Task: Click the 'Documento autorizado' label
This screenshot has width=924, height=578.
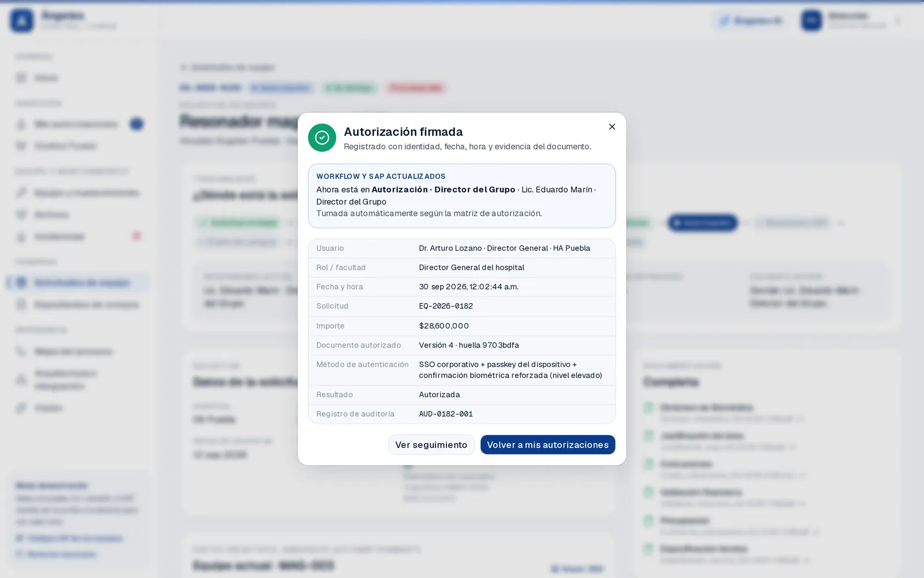Action: point(359,345)
